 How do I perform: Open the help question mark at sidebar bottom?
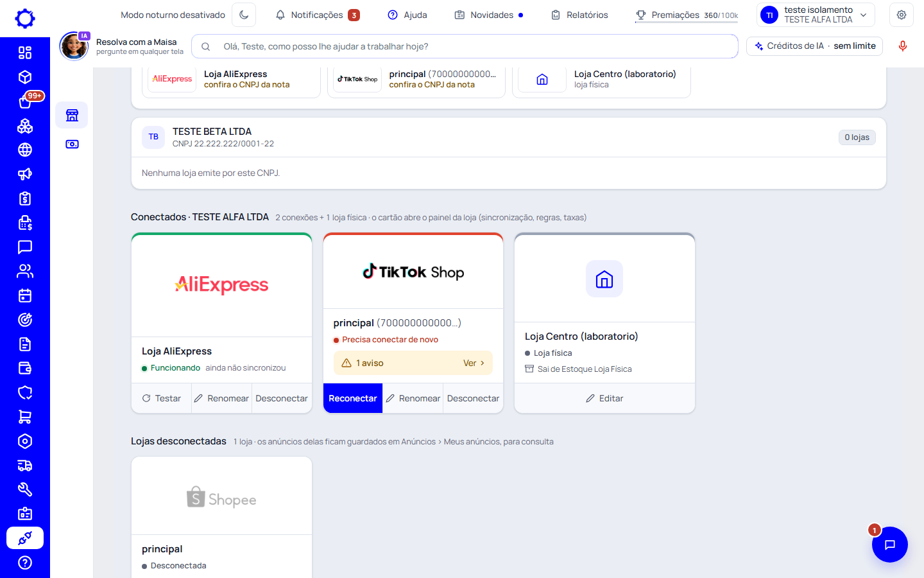click(x=25, y=563)
